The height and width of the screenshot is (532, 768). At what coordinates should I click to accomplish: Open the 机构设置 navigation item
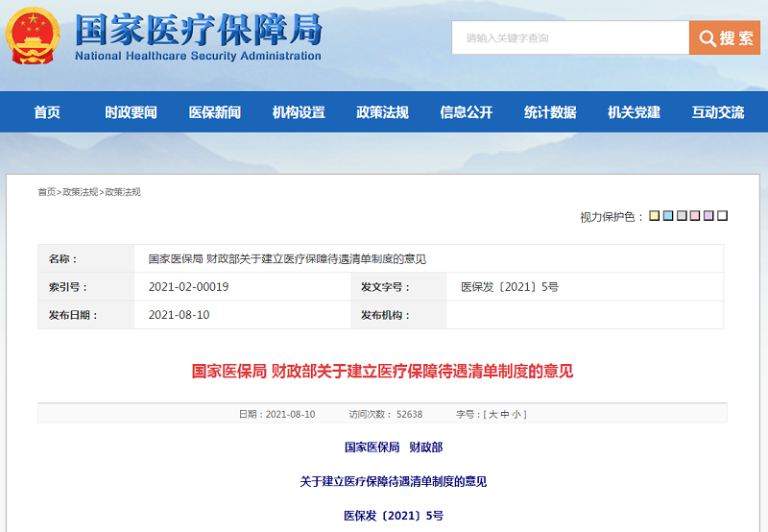299,112
